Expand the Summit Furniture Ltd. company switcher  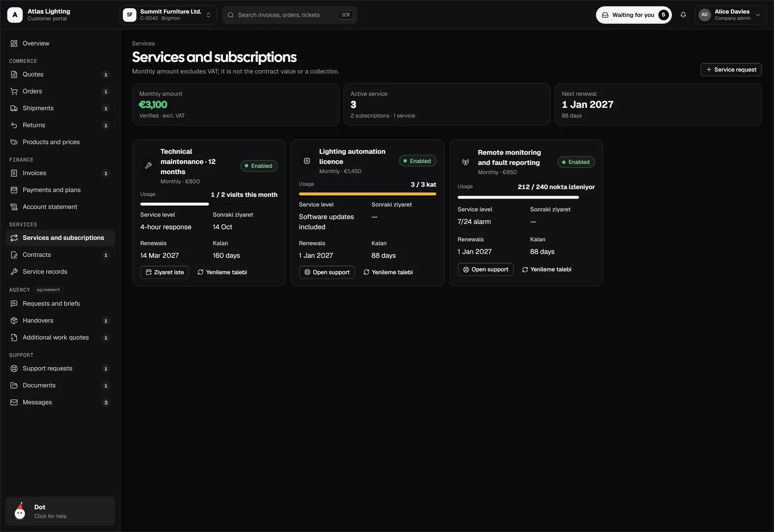coord(168,15)
